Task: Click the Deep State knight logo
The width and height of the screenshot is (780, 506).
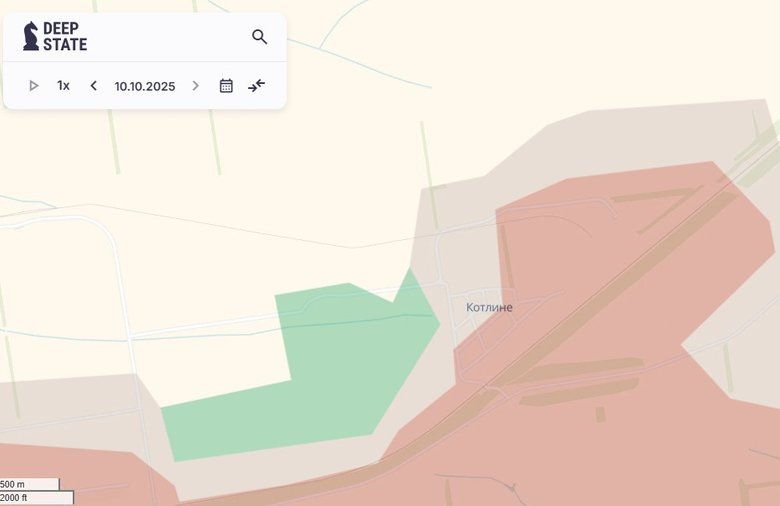Action: click(31, 37)
